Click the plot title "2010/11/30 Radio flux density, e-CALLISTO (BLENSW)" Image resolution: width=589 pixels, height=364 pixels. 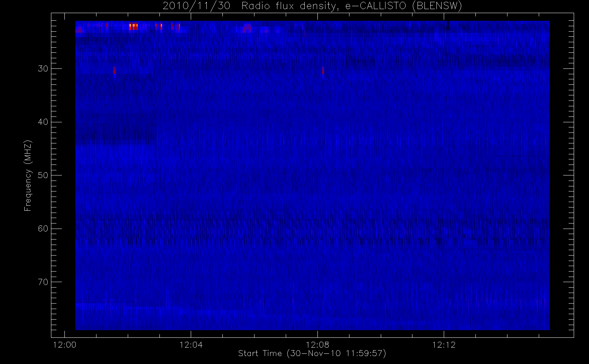pos(312,6)
